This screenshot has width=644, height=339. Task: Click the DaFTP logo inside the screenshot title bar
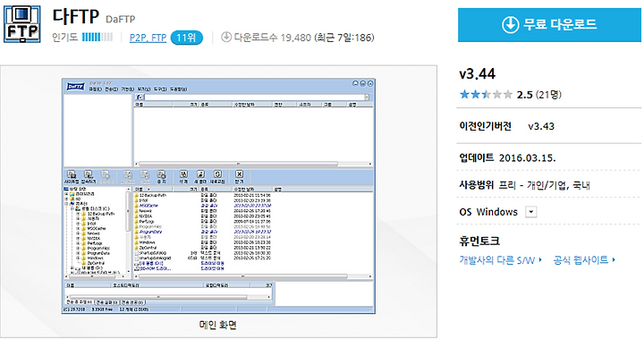[75, 87]
